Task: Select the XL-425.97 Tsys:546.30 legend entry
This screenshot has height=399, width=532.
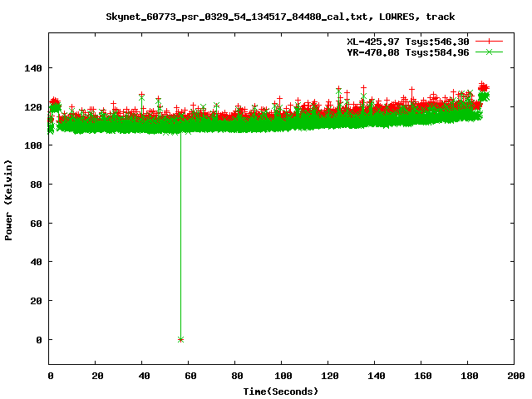Action: coord(408,42)
